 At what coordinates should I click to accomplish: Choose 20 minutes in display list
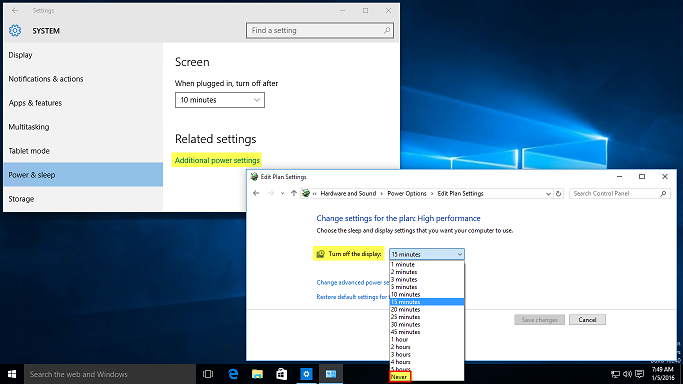coord(427,310)
